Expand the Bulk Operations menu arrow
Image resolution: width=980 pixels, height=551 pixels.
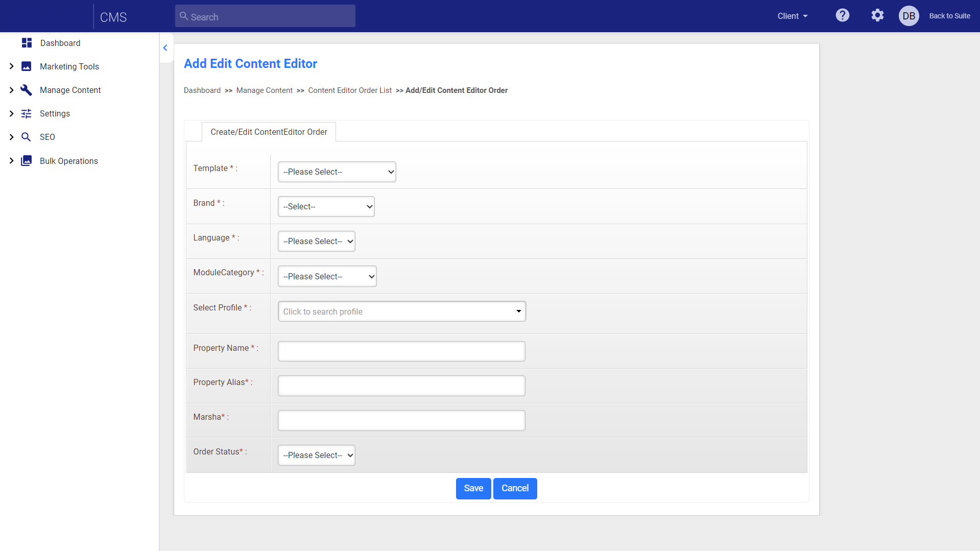(11, 161)
